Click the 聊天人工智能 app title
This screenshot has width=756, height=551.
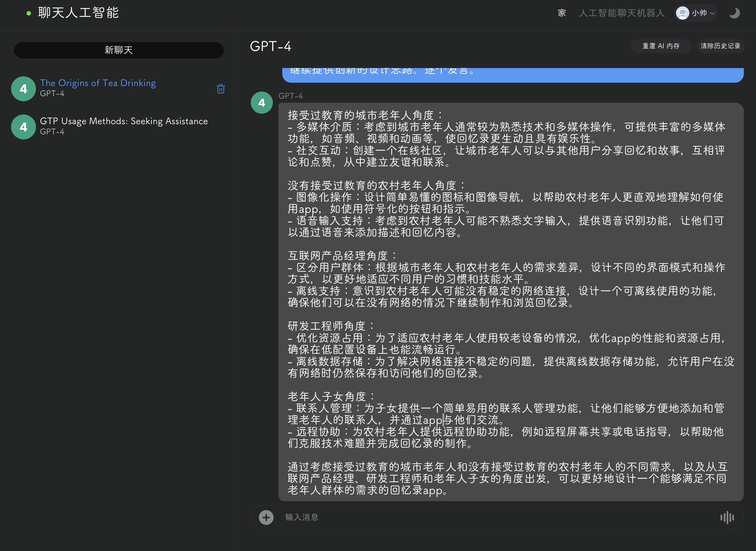coord(78,13)
